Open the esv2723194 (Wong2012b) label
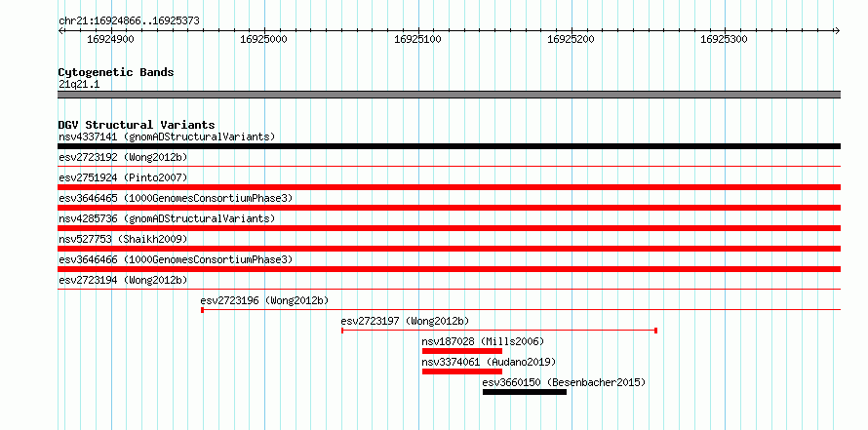Viewport: 868px width, 430px height. pyautogui.click(x=123, y=280)
